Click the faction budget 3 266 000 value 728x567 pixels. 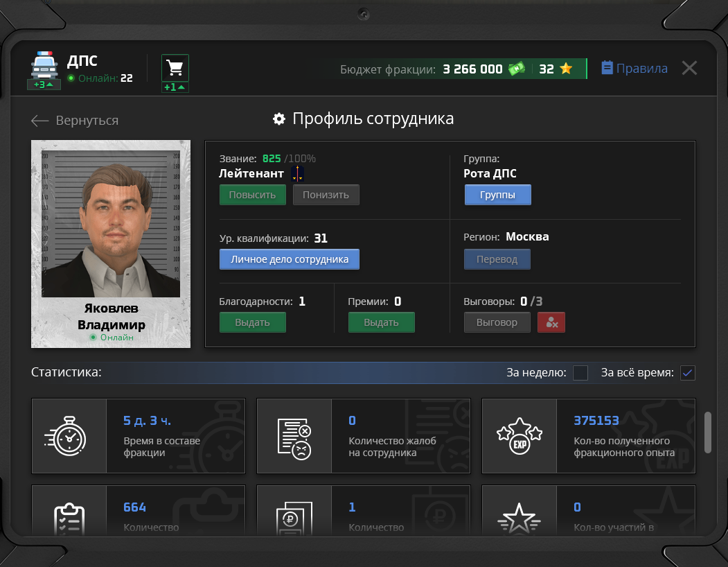[472, 69]
